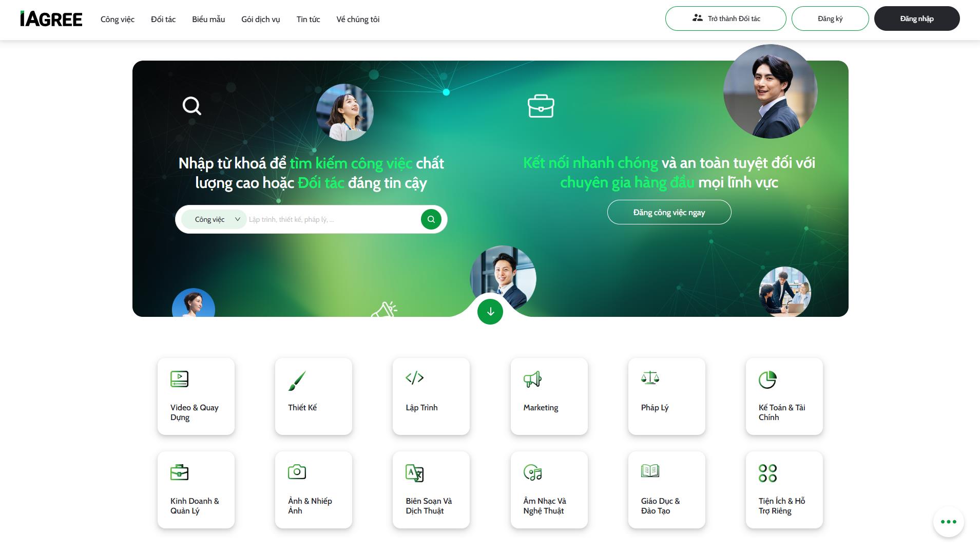
Task: Open the Video & Quay Dựng category
Action: pyautogui.click(x=196, y=396)
